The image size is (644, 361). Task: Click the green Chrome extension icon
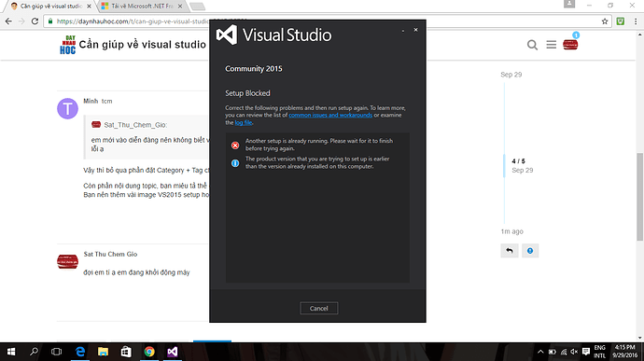(x=620, y=21)
